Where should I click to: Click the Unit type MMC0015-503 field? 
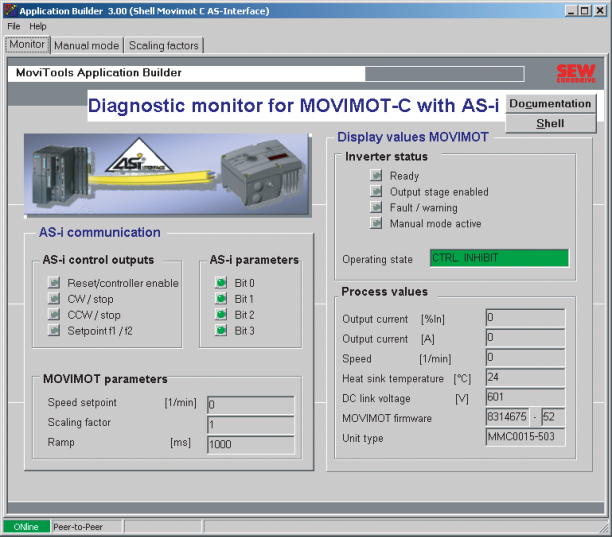(x=525, y=437)
